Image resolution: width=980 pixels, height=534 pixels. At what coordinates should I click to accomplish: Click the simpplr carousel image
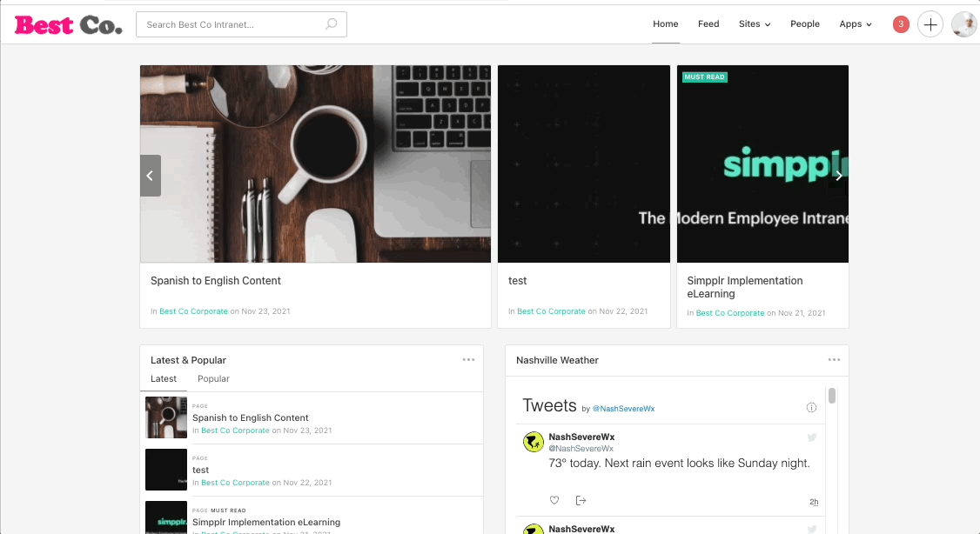pyautogui.click(x=762, y=164)
